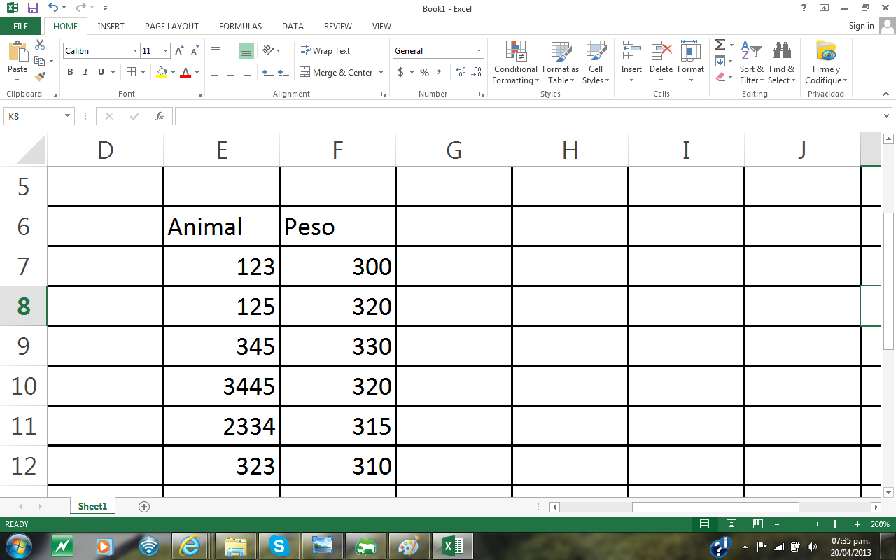Toggle Bold formatting
This screenshot has height=560, width=896.
click(x=70, y=72)
